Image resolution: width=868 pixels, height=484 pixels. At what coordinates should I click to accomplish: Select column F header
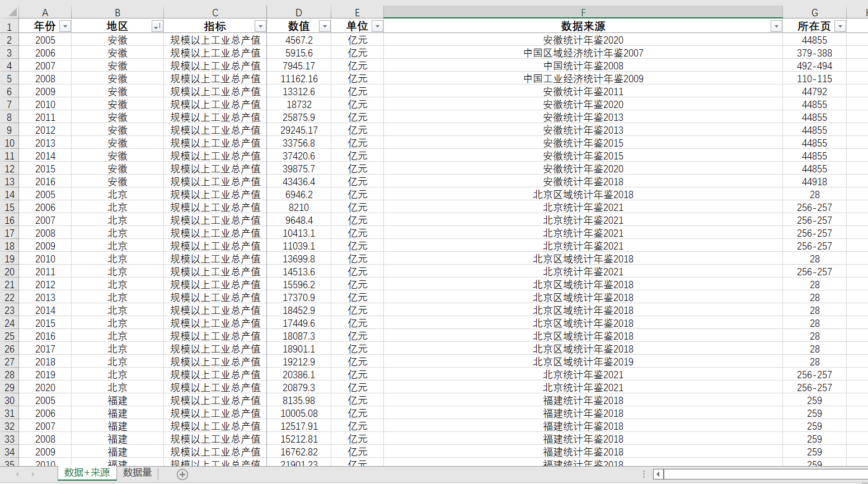(583, 12)
